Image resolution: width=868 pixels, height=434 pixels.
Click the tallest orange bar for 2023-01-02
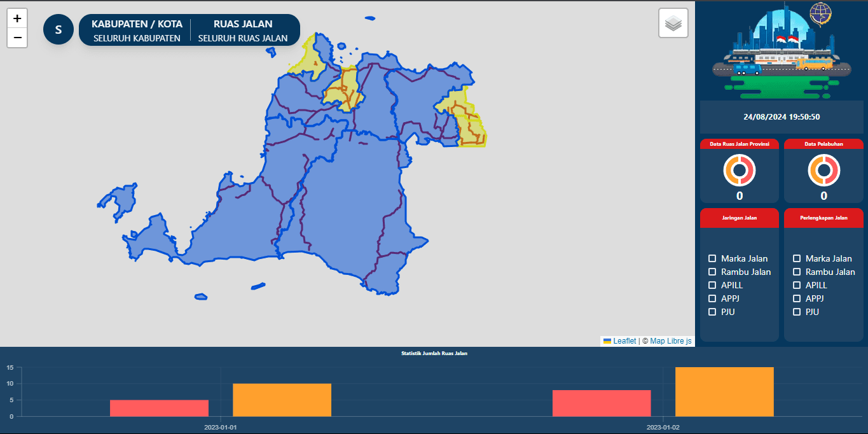pyautogui.click(x=724, y=391)
